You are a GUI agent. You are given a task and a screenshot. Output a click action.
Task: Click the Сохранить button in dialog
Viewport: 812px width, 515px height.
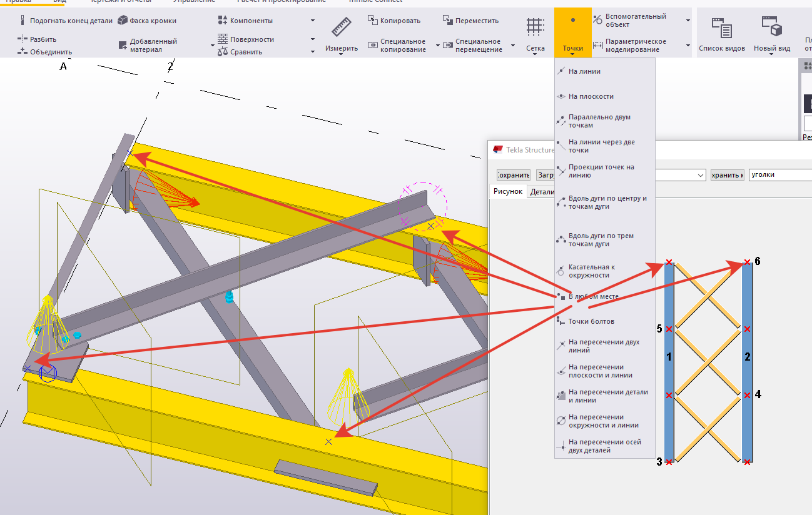[x=514, y=175]
